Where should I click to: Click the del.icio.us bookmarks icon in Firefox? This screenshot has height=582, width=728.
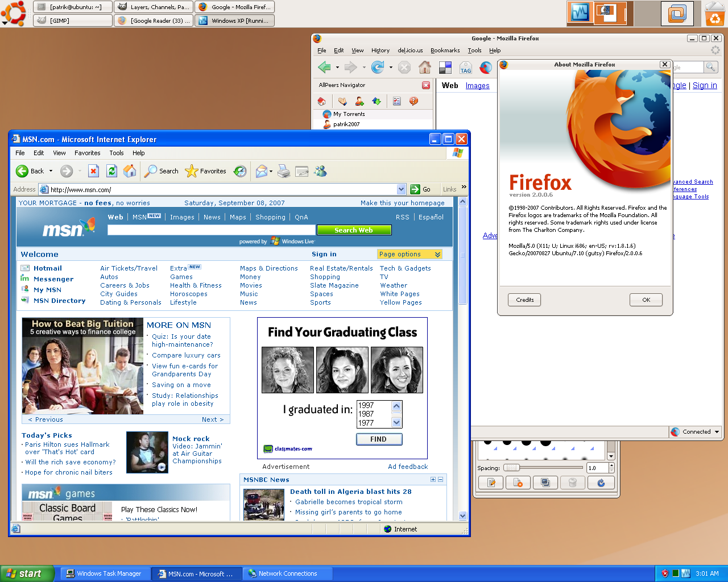(445, 68)
